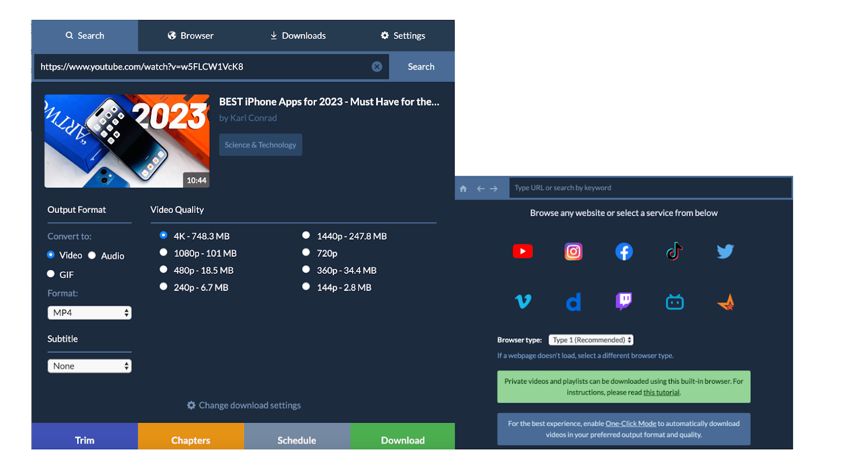Navigate back in built-in browser

481,189
